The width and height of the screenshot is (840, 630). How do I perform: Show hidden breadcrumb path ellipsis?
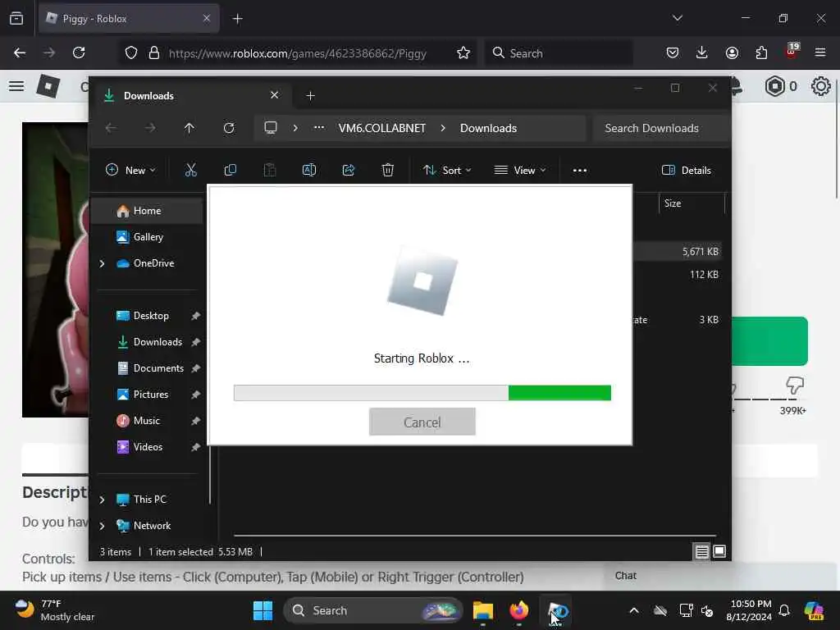coord(319,128)
